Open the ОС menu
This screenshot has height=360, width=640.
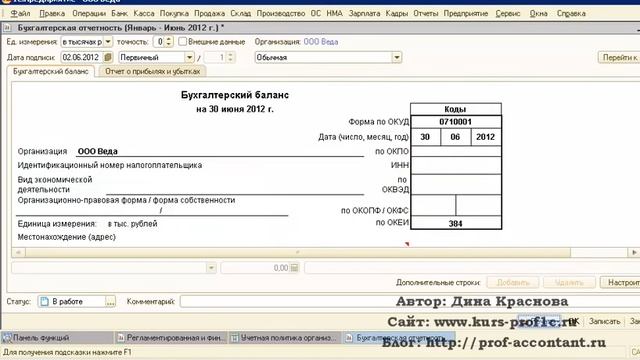tap(316, 13)
